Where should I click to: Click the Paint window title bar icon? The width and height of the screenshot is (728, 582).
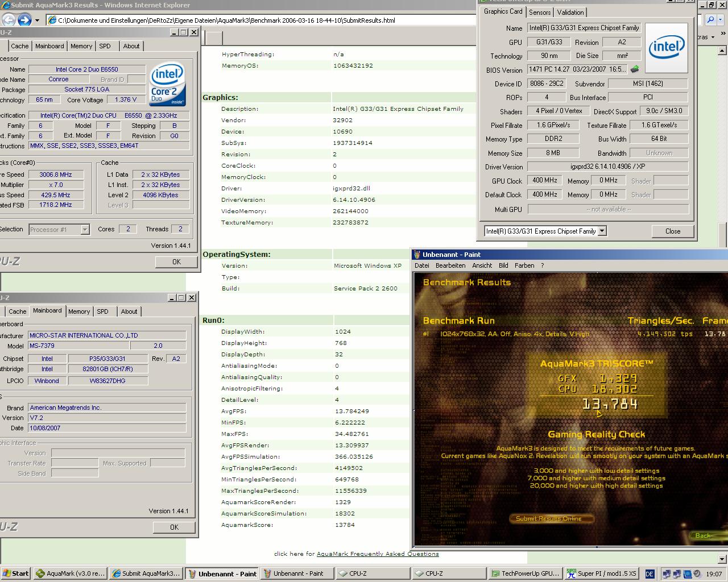(417, 255)
